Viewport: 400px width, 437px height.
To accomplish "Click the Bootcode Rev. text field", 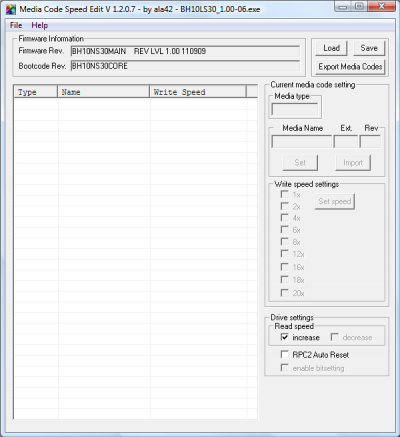I will 185,66.
